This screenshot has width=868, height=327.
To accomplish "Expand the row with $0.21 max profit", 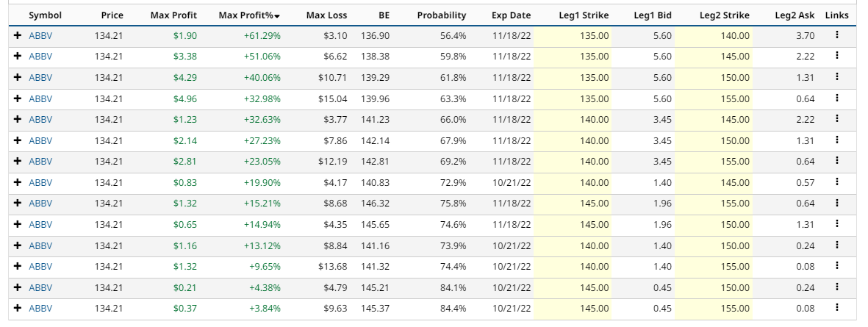I will click(17, 288).
